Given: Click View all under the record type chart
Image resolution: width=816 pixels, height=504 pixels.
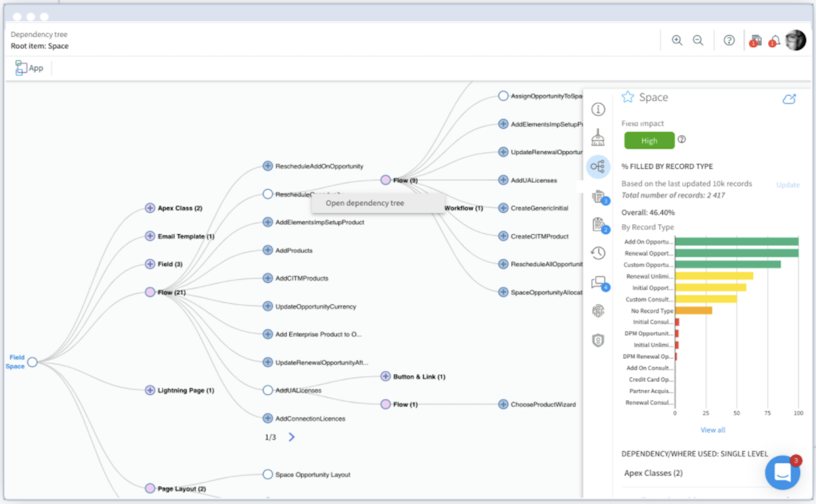Looking at the screenshot, I should click(713, 429).
